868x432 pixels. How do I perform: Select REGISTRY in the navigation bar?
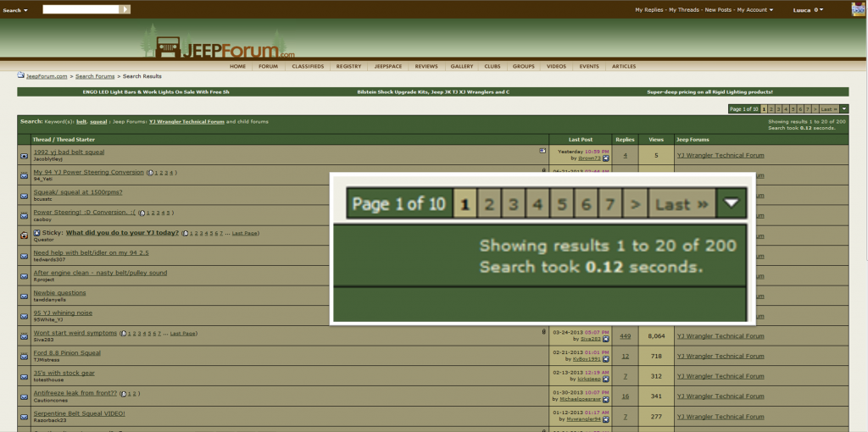click(348, 66)
